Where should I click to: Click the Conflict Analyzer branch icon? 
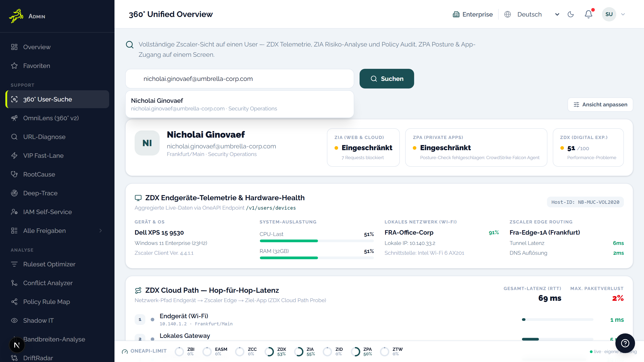tap(14, 283)
